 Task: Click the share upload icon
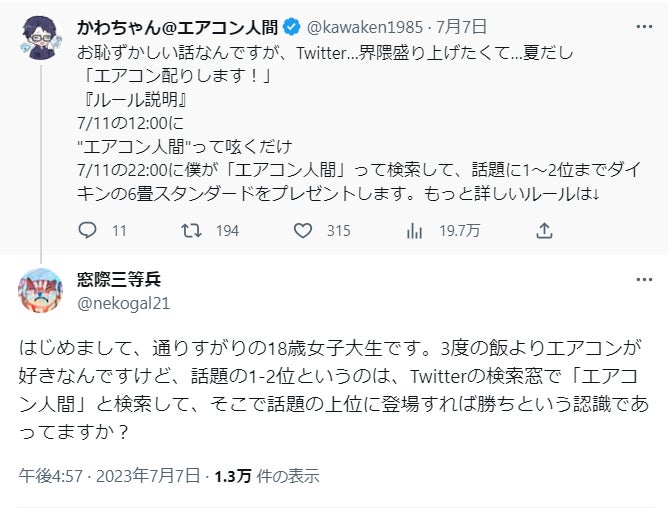tap(544, 231)
